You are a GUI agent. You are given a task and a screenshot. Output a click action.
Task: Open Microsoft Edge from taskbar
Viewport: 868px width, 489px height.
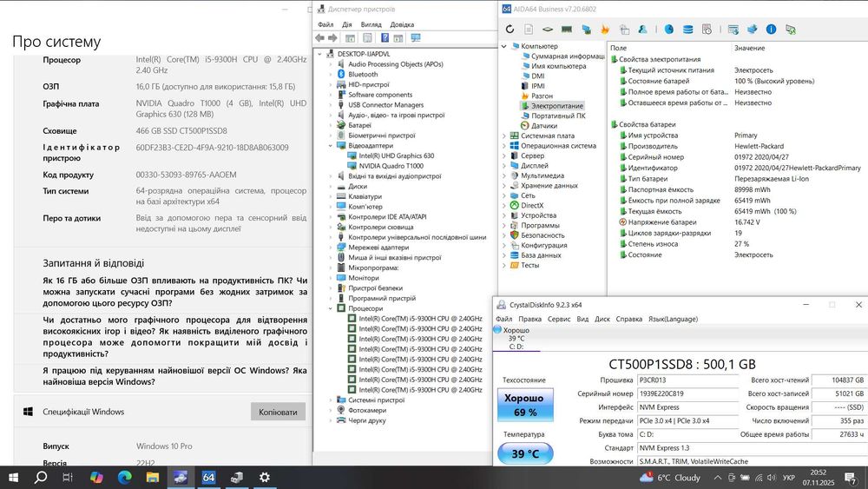(124, 478)
